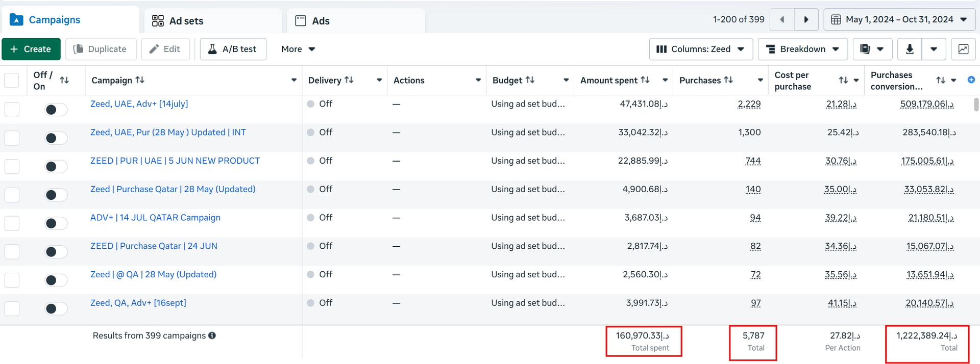The image size is (980, 364).
Task: Click the Edit button
Action: 165,49
